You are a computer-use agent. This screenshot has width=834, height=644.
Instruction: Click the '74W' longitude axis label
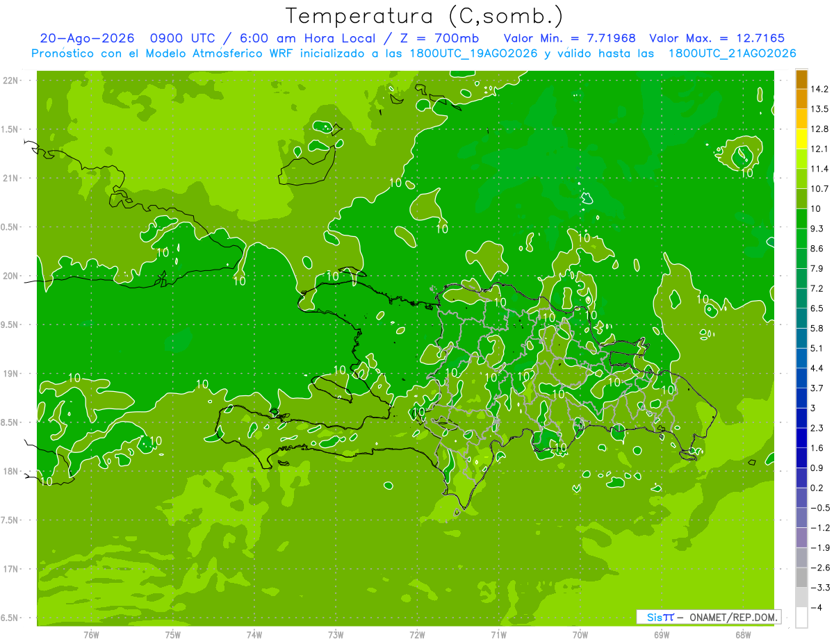254,634
